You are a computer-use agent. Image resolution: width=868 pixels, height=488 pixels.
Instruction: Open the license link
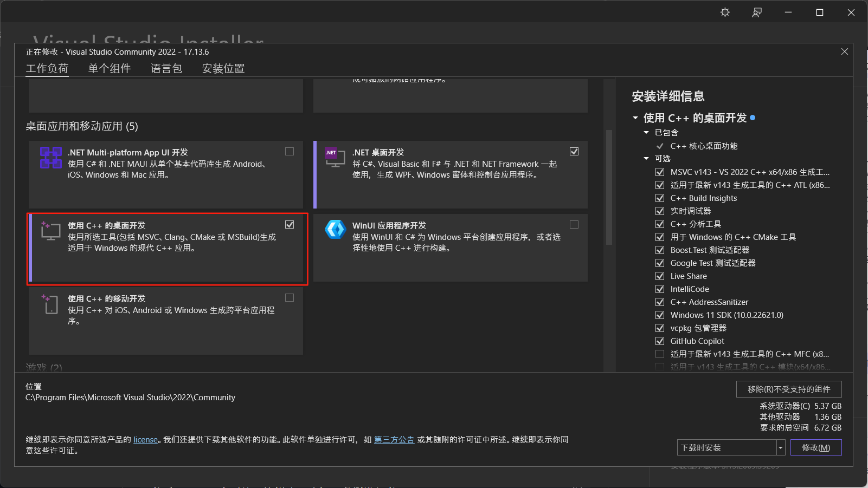point(145,440)
